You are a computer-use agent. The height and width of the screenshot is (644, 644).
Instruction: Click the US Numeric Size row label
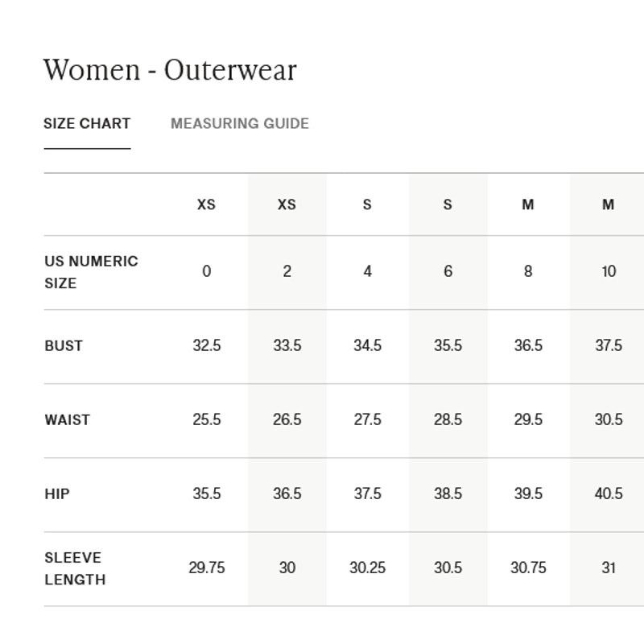(91, 272)
